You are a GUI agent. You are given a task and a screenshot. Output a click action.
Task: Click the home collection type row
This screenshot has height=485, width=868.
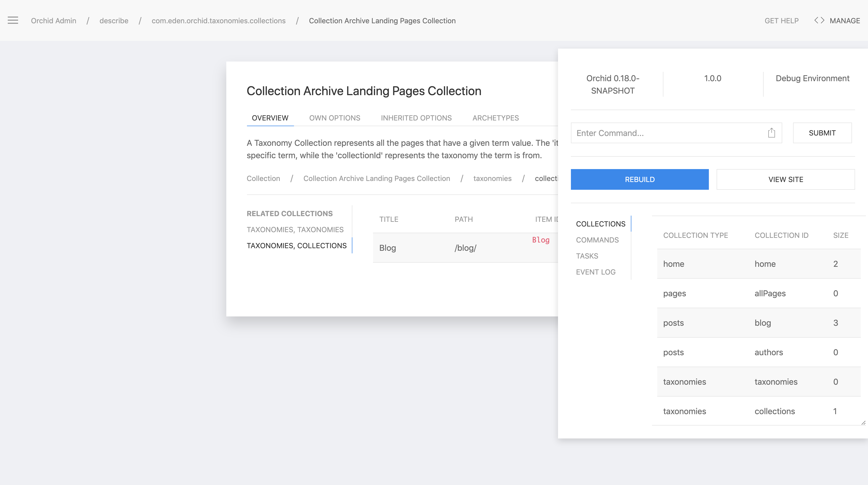click(758, 264)
